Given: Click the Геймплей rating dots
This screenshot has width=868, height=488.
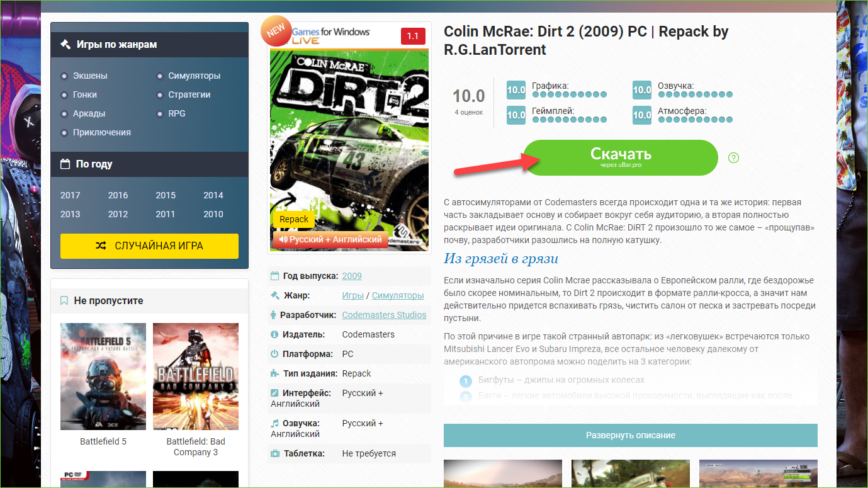Looking at the screenshot, I should coord(570,120).
